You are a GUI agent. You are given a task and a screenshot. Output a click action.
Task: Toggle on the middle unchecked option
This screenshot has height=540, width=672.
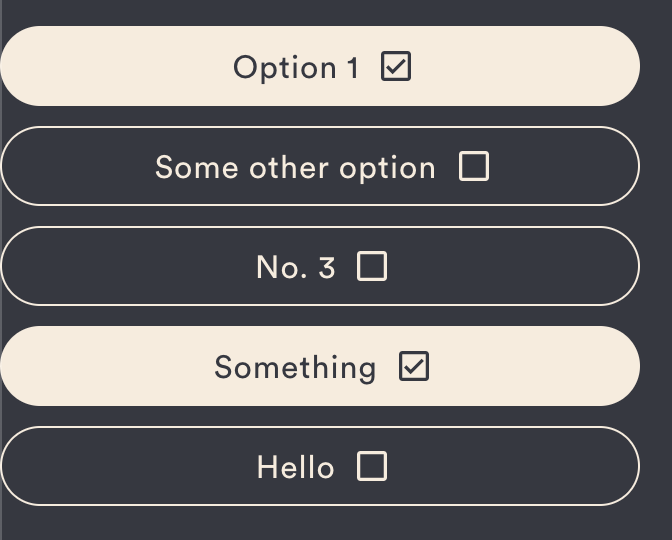(x=372, y=266)
